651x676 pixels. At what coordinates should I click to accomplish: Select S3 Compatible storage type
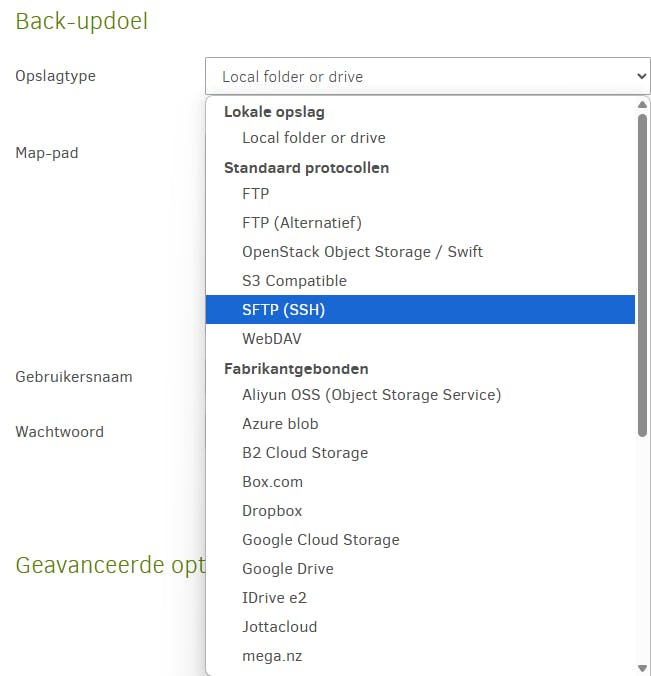coord(294,281)
